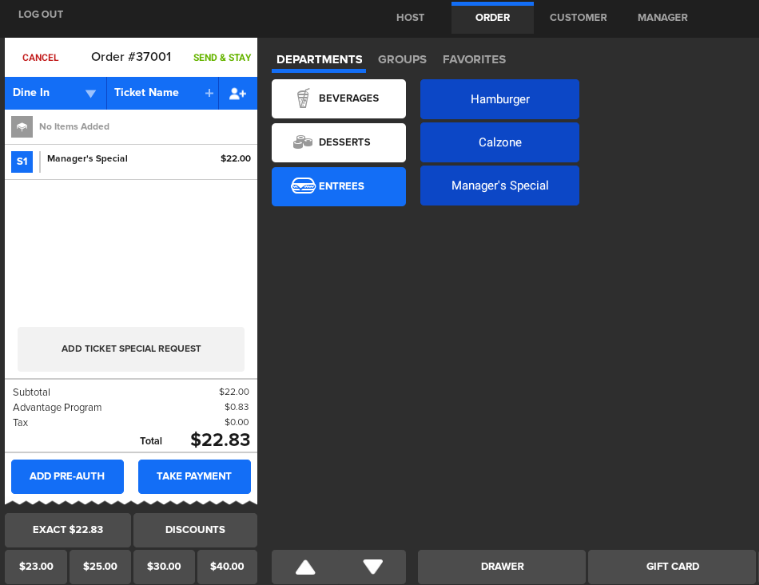Go to the Host tab
Viewport: 759px width, 585px height.
coord(410,18)
